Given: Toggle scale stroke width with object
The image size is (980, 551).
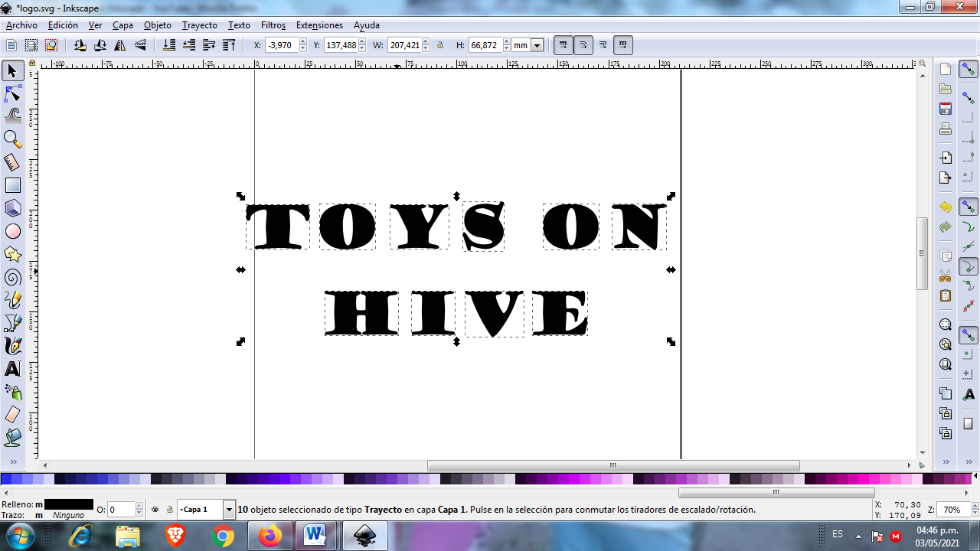Looking at the screenshot, I should tap(563, 45).
